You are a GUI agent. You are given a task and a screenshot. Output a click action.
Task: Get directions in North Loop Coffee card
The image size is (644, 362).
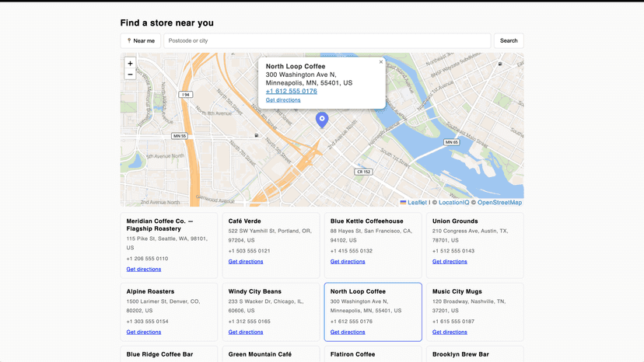click(x=348, y=332)
